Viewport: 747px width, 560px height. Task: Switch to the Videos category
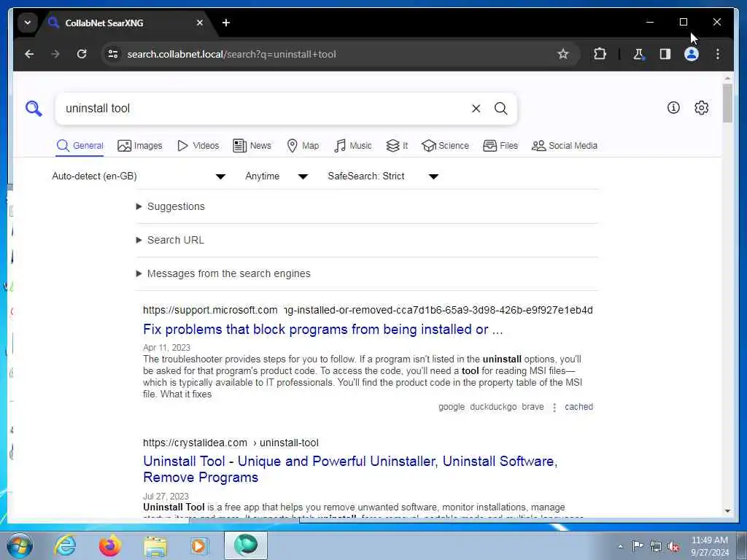198,146
